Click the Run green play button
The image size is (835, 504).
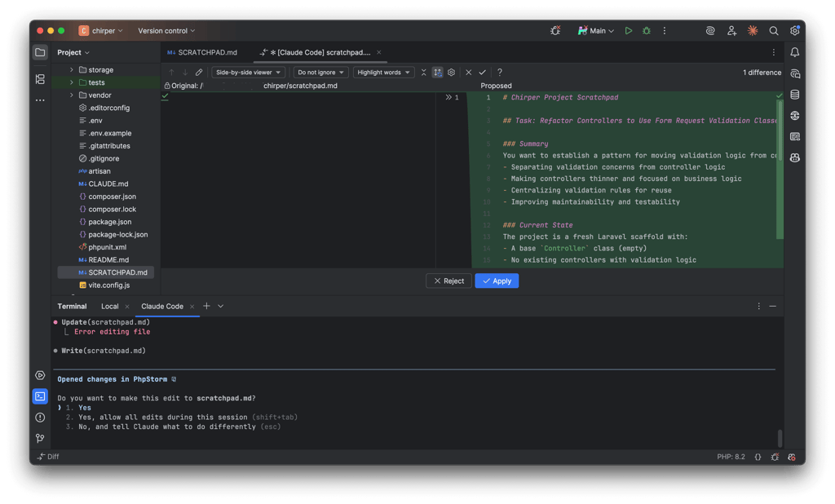click(629, 31)
